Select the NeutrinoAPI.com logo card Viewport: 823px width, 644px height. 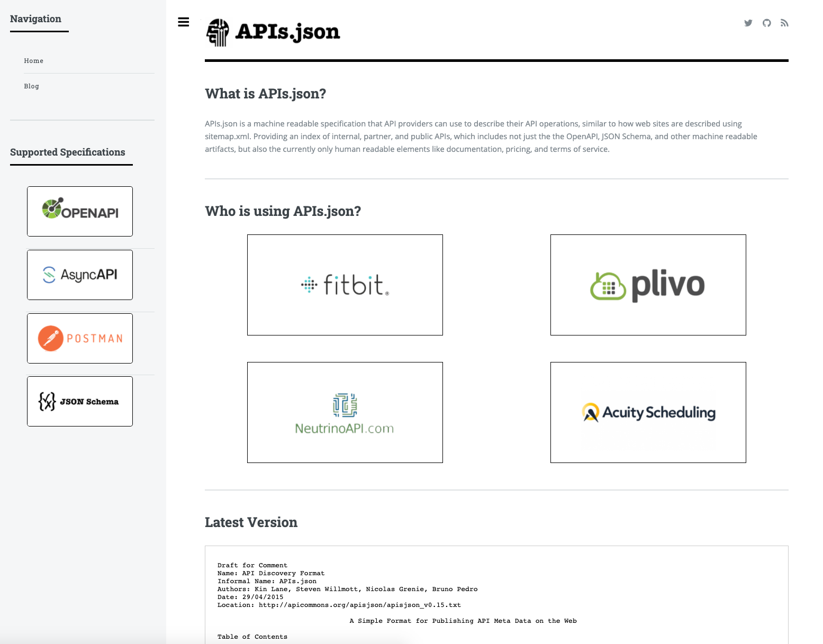(x=345, y=412)
